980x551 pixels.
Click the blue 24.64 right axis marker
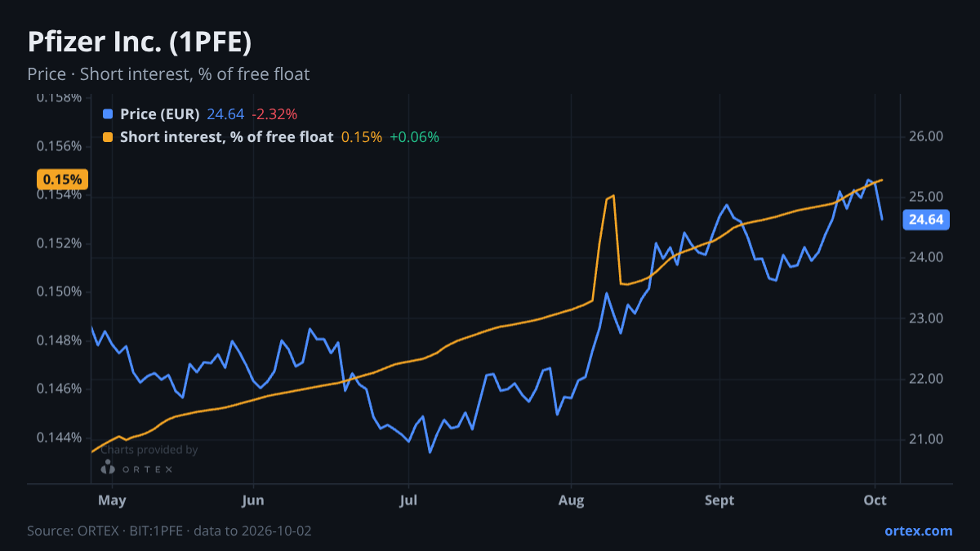tap(926, 220)
